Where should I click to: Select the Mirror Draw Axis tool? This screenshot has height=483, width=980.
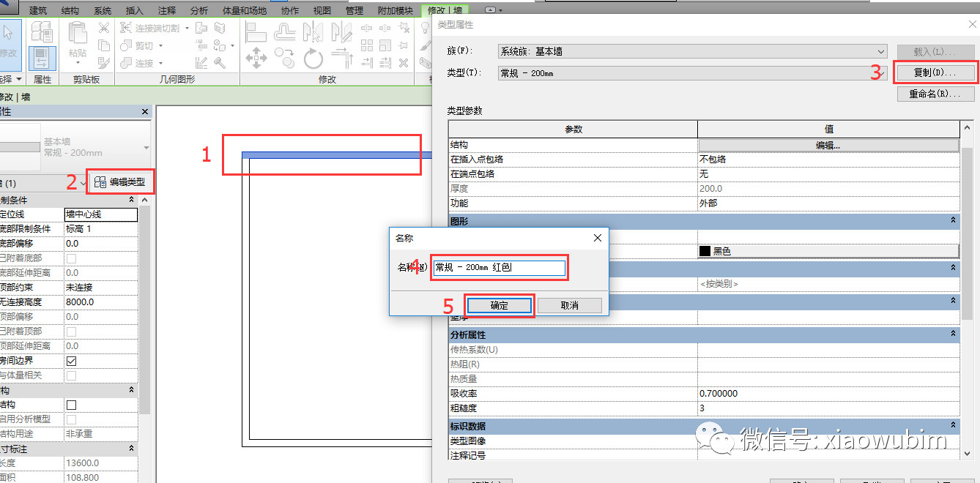pos(341,31)
